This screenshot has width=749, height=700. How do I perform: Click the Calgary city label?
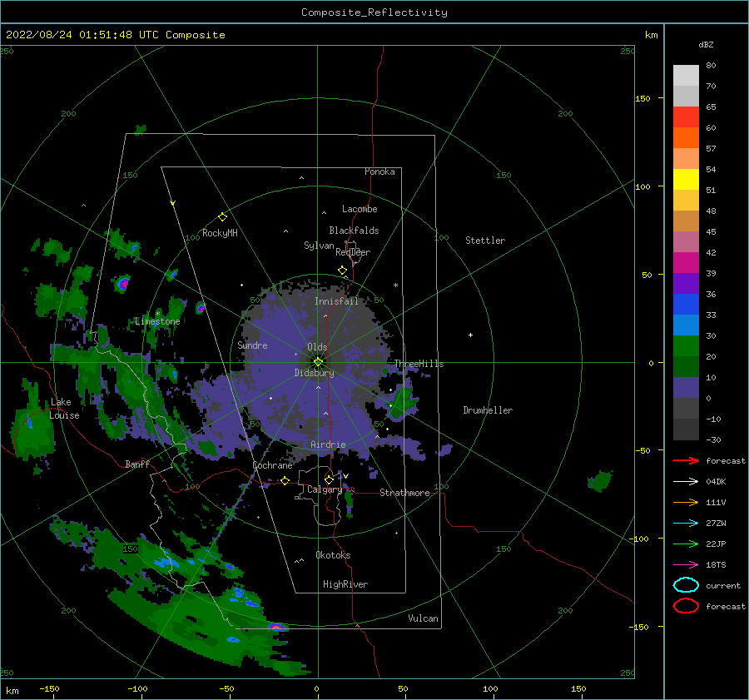point(325,489)
